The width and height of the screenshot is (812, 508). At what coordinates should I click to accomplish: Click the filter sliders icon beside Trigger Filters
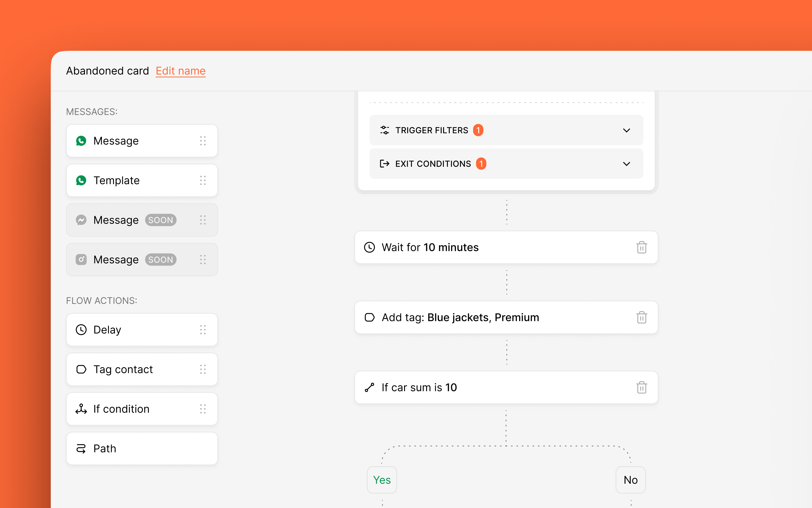(x=384, y=130)
